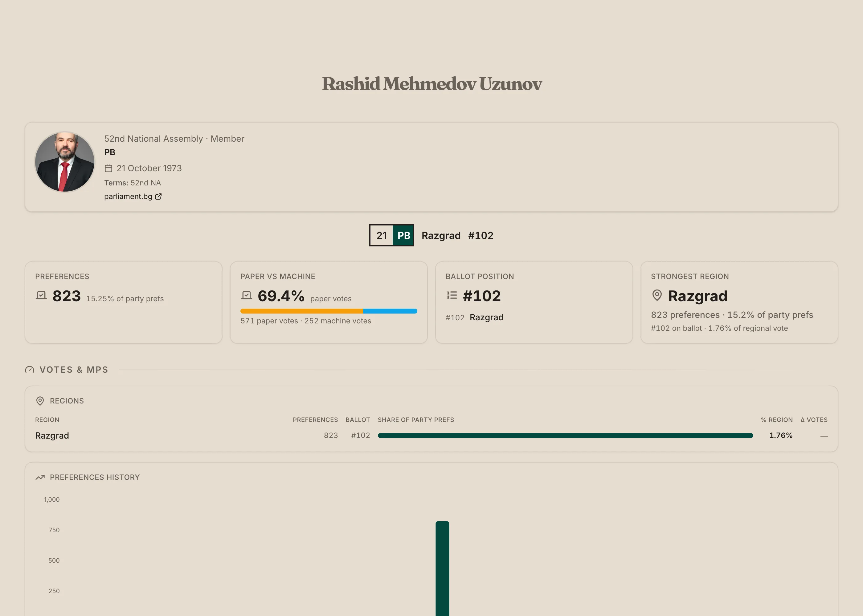Screen dimensions: 863x616
Task: Click the number 21 party badge
Action: point(381,236)
